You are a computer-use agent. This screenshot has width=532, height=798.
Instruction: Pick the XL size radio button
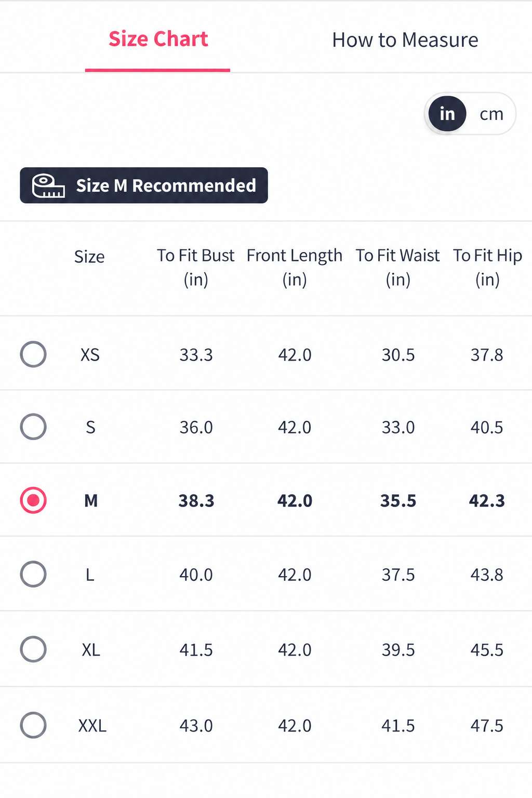[33, 649]
